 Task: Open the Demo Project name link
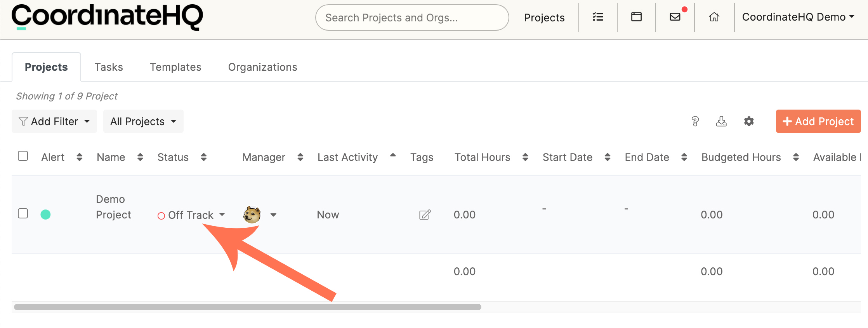click(x=113, y=207)
